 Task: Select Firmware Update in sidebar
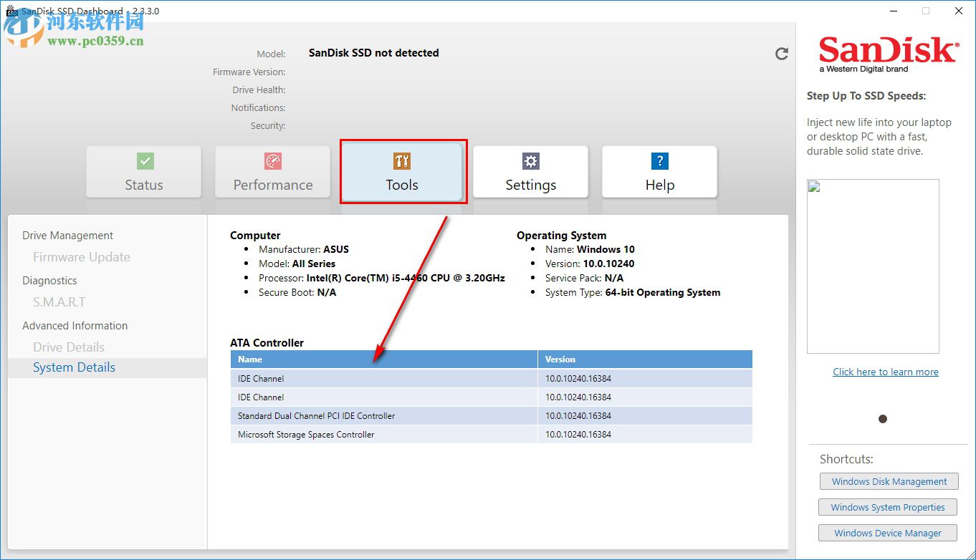[82, 257]
